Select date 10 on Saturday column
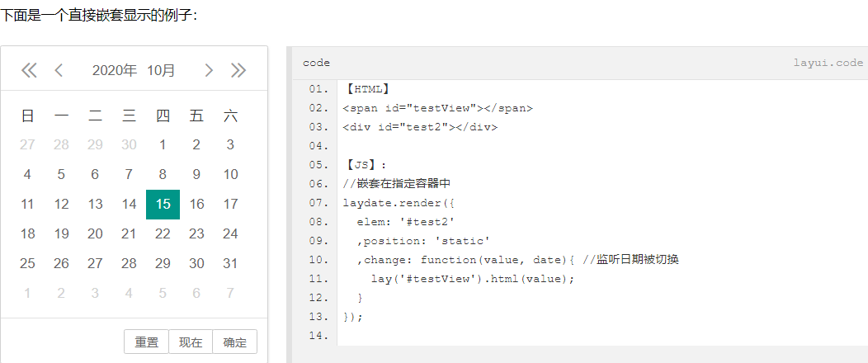The width and height of the screenshot is (868, 363). coord(230,174)
